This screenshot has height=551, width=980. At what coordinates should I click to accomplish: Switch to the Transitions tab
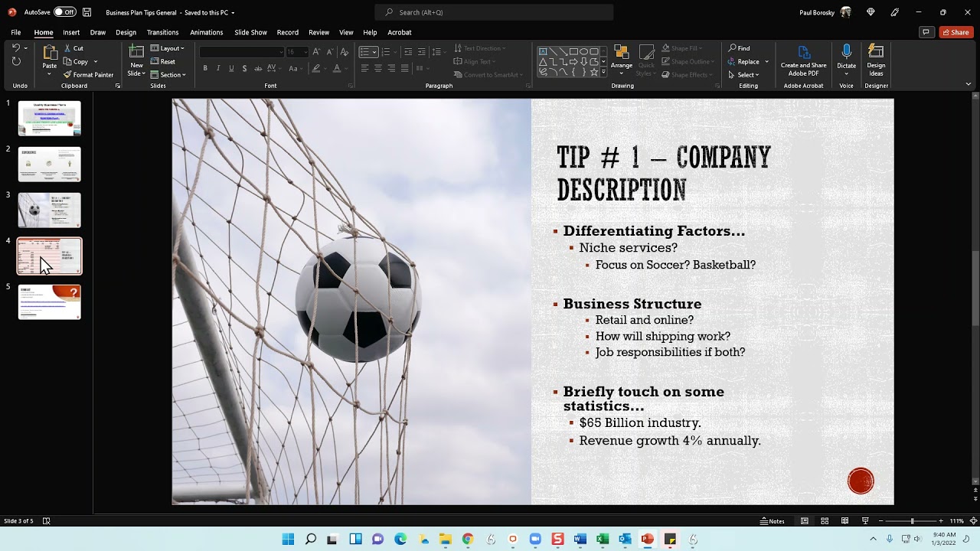coord(162,32)
